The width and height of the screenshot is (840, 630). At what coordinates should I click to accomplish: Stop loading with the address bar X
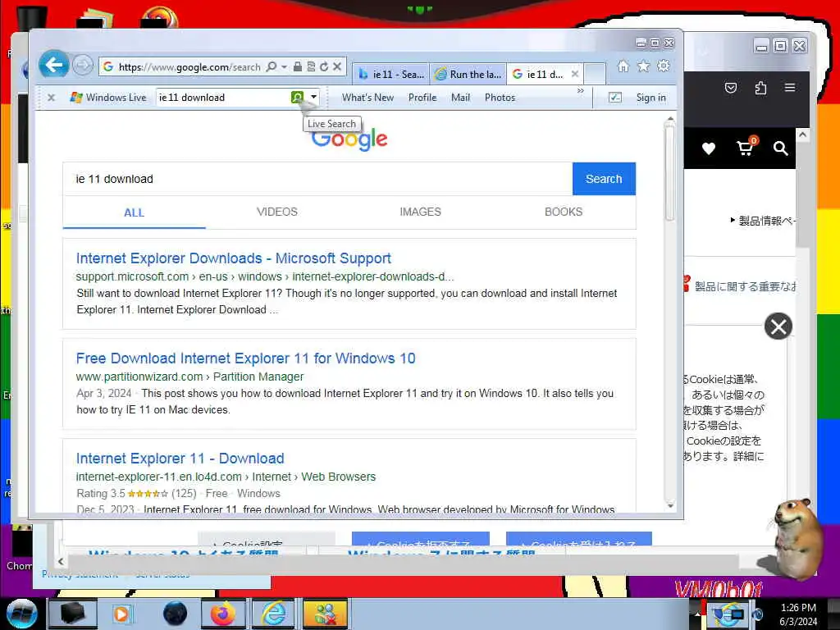tap(337, 66)
